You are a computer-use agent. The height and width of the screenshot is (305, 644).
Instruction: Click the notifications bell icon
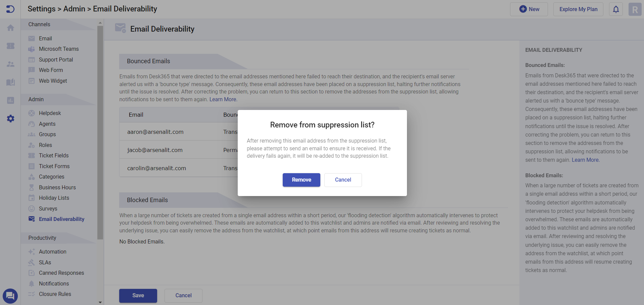click(x=616, y=9)
